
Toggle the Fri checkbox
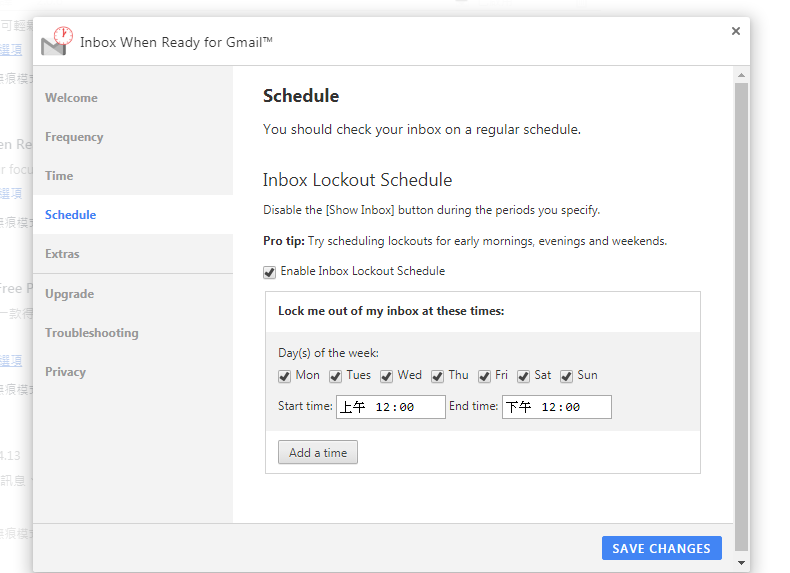[x=485, y=376]
